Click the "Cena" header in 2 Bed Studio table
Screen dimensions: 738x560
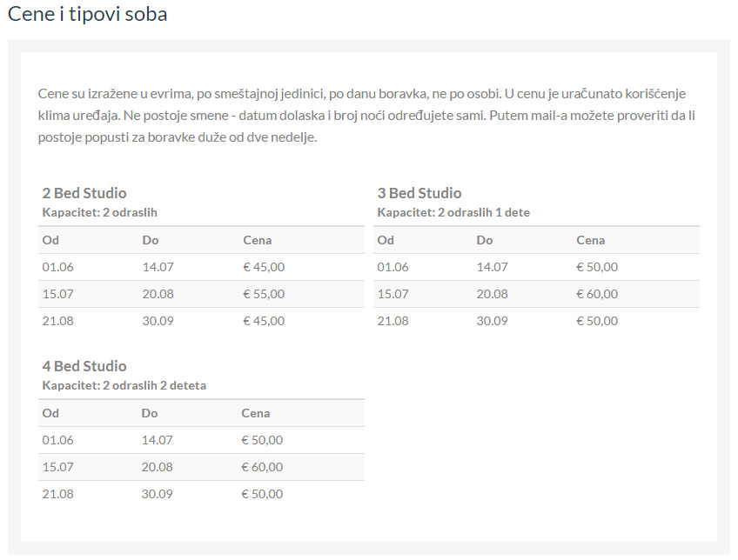258,240
